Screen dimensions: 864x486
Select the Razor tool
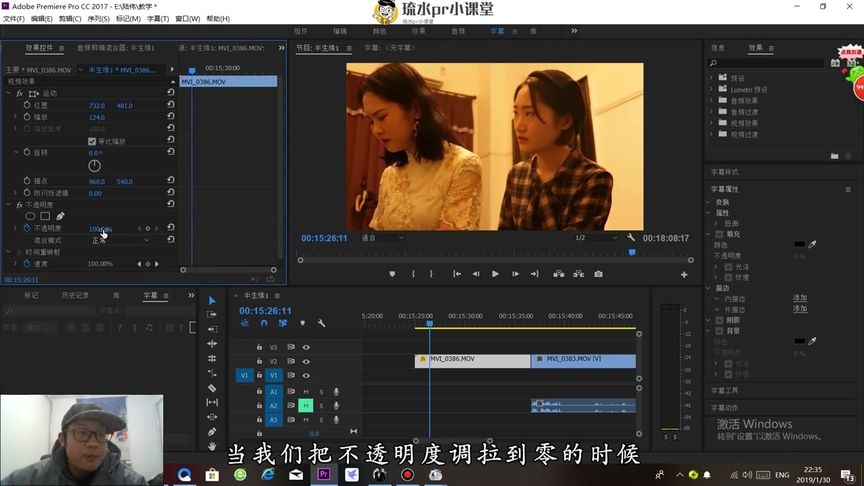212,388
